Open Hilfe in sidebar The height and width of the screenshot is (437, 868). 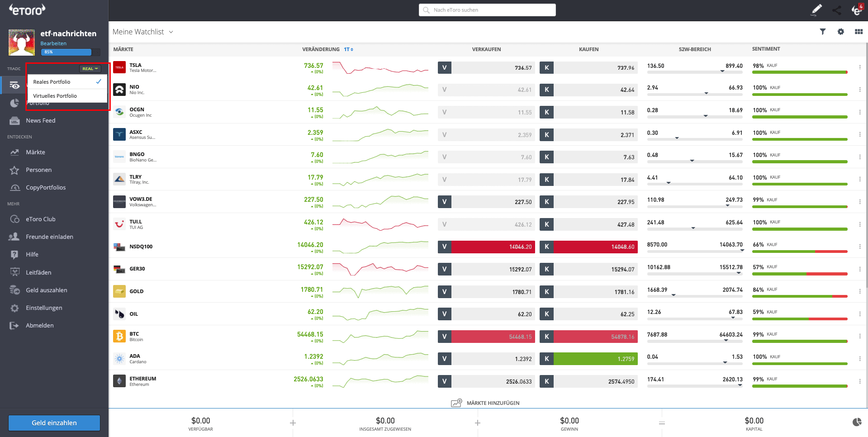tap(32, 255)
